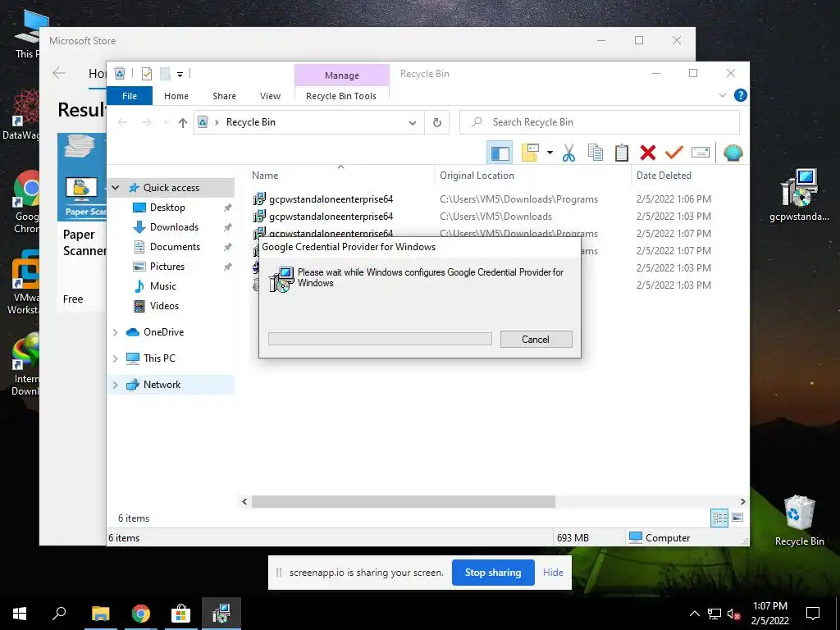Click the Rename toolbar icon
Image resolution: width=840 pixels, height=630 pixels.
pos(701,153)
